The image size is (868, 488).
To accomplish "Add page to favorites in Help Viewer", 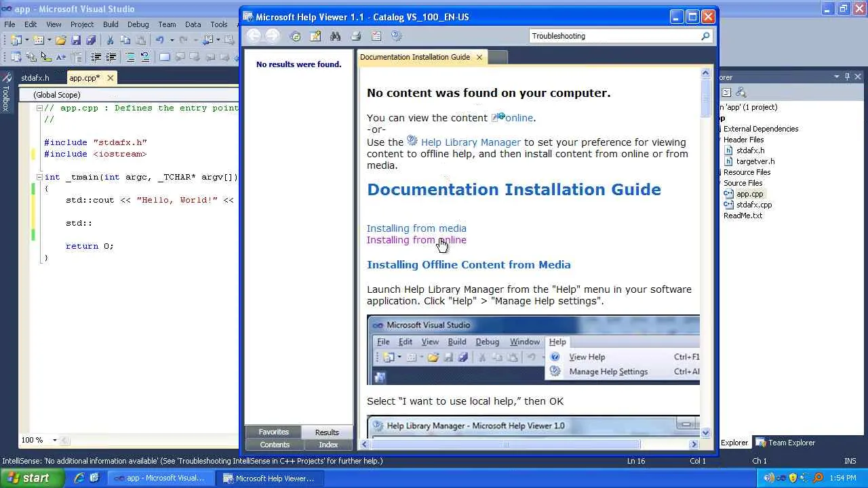I will tap(315, 37).
